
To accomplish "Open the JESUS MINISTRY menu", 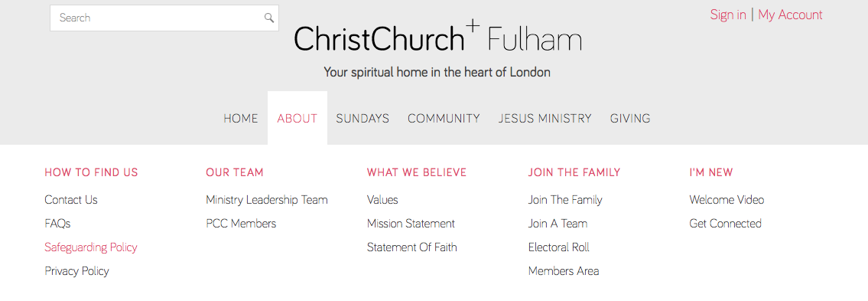I will 545,119.
